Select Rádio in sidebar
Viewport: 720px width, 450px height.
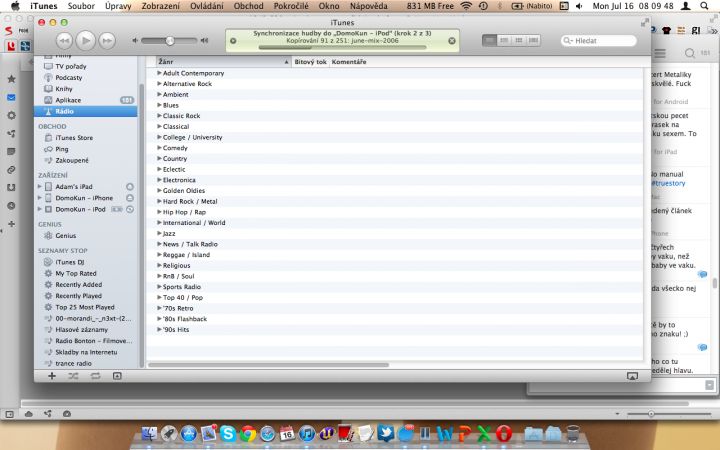point(85,111)
